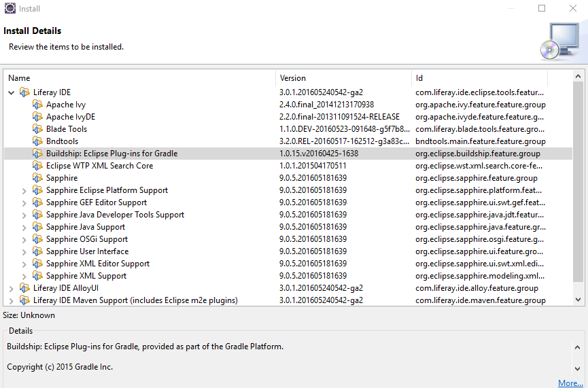Click the Apache IvyDE feature icon

37,117
